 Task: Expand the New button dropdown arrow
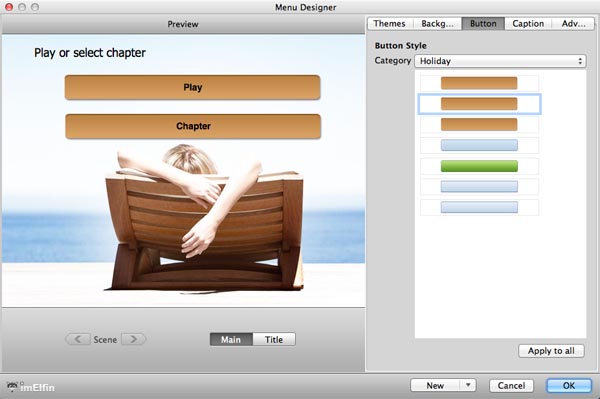468,385
